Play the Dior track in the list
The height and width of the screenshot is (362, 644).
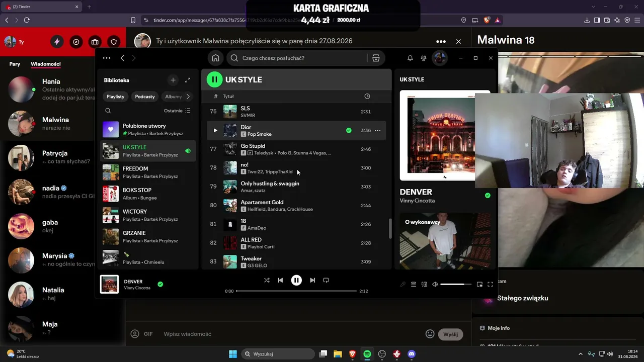215,130
